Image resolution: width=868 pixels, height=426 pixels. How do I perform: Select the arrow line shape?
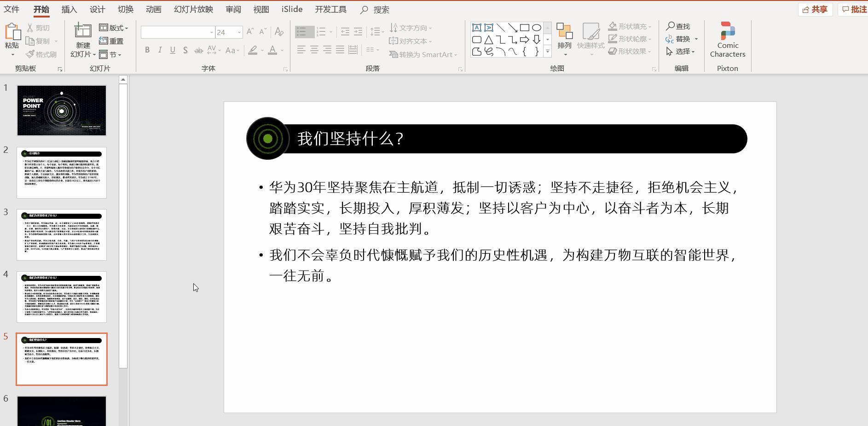(513, 28)
